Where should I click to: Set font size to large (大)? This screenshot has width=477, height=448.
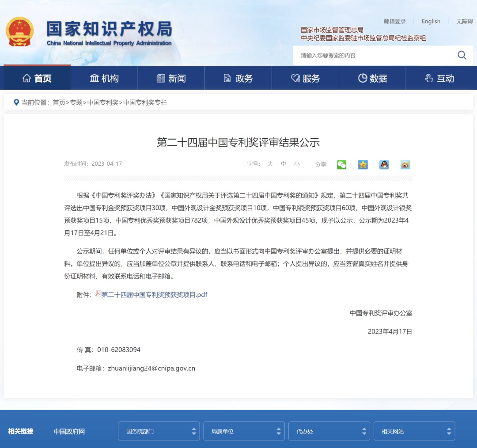270,164
